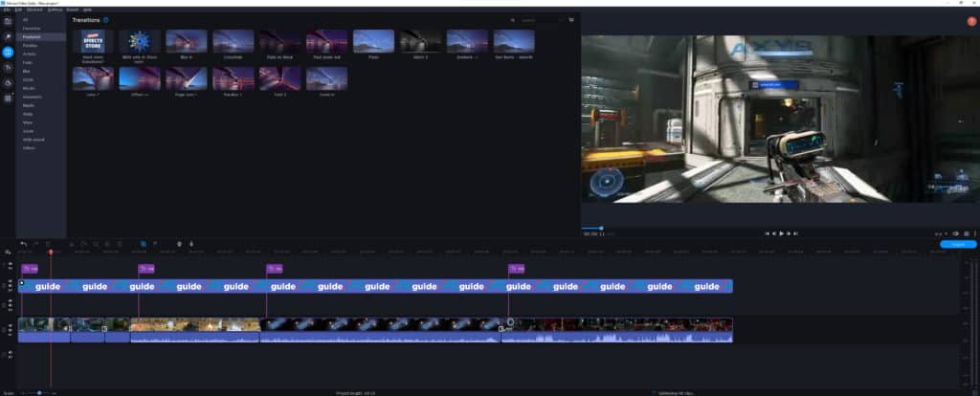Open the Export menu

point(72,10)
